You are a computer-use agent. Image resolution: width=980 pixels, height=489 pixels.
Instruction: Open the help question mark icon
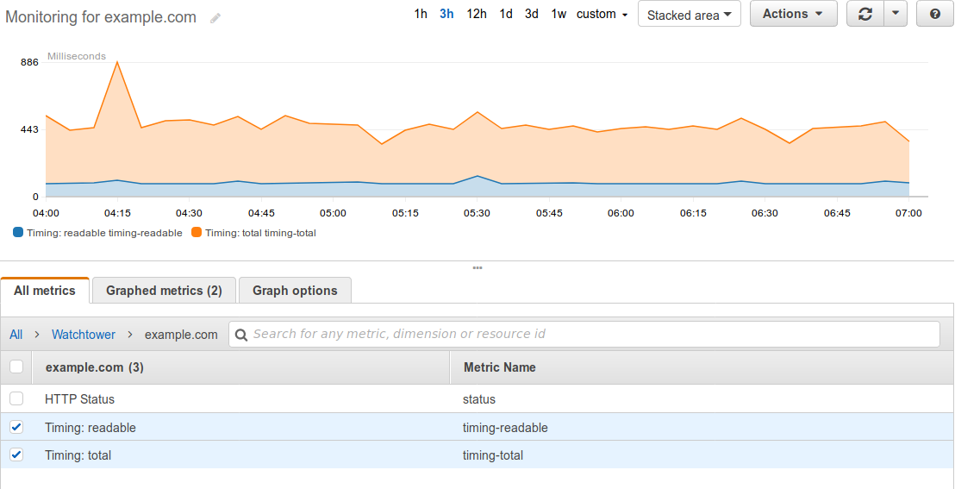pos(935,14)
